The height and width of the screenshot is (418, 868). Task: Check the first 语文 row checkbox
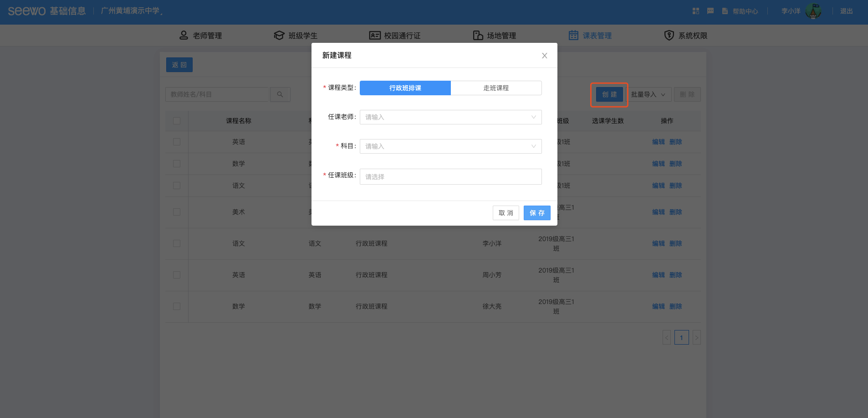pos(177,186)
